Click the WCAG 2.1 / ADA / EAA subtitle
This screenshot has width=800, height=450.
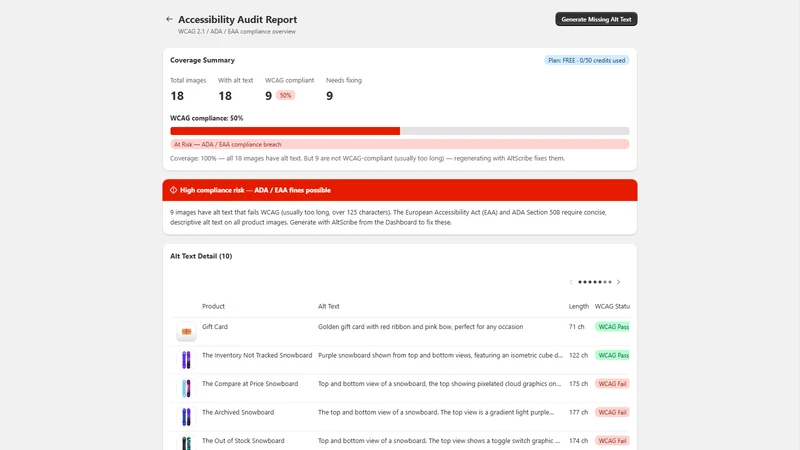click(x=237, y=32)
